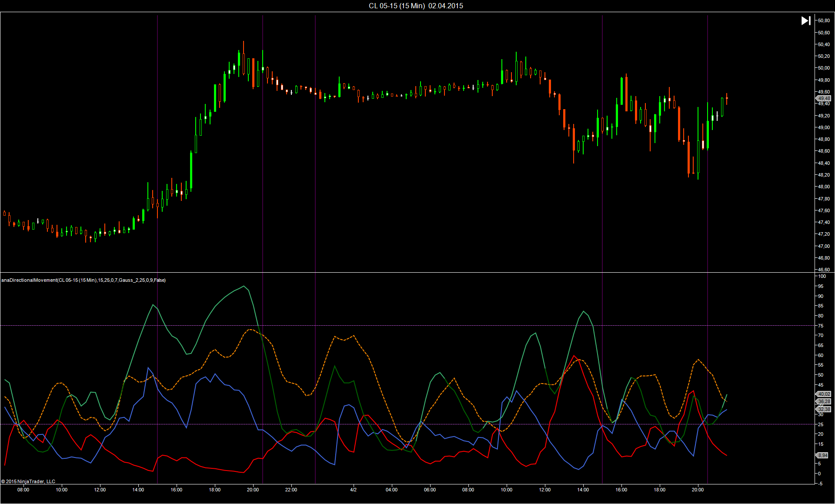Click the 40,02 indicator value marker
Image resolution: width=835 pixels, height=504 pixels.
coord(823,394)
